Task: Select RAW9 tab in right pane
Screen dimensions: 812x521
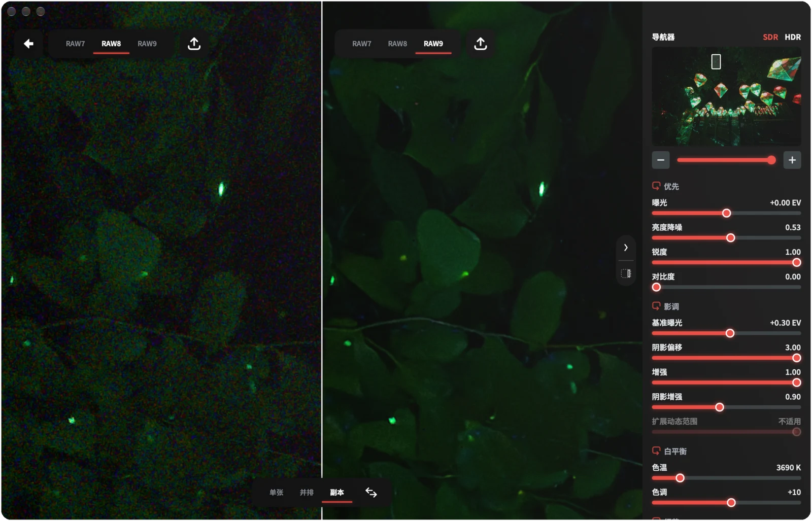Action: tap(433, 44)
